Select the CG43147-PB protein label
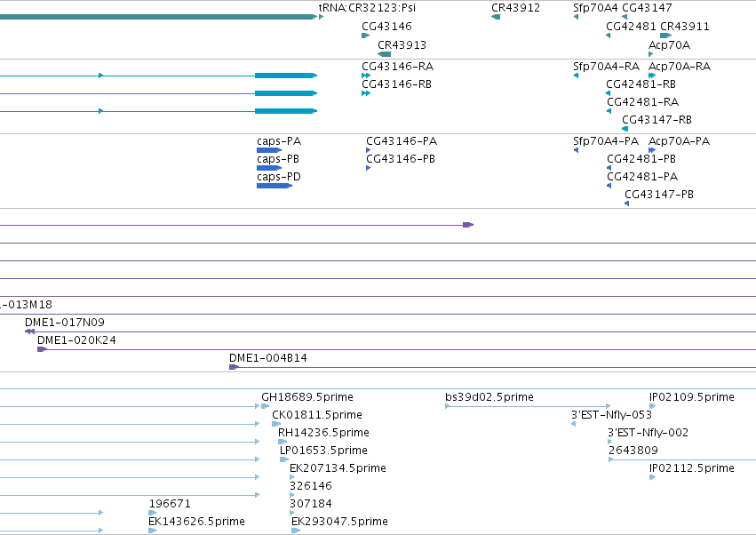Image resolution: width=756 pixels, height=535 pixels. (x=659, y=195)
